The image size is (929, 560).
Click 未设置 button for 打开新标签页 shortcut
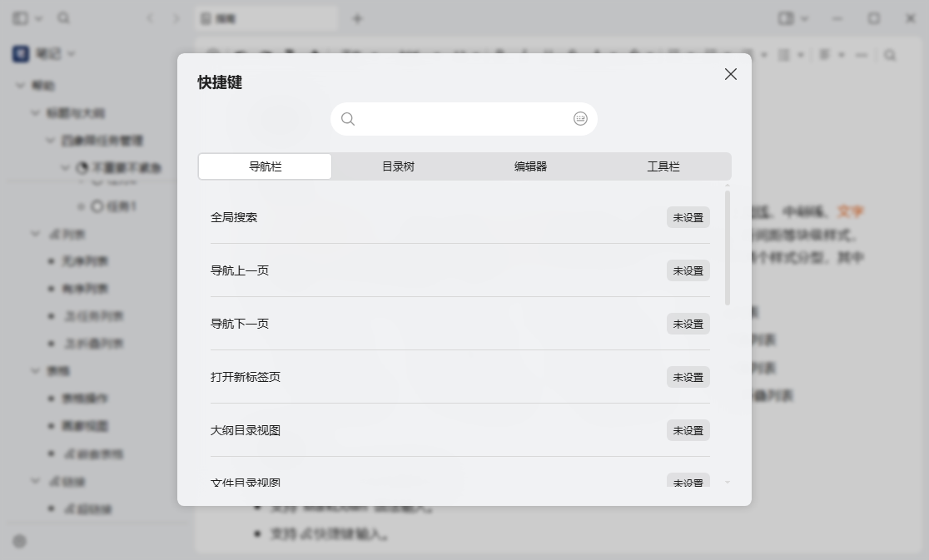[688, 377]
